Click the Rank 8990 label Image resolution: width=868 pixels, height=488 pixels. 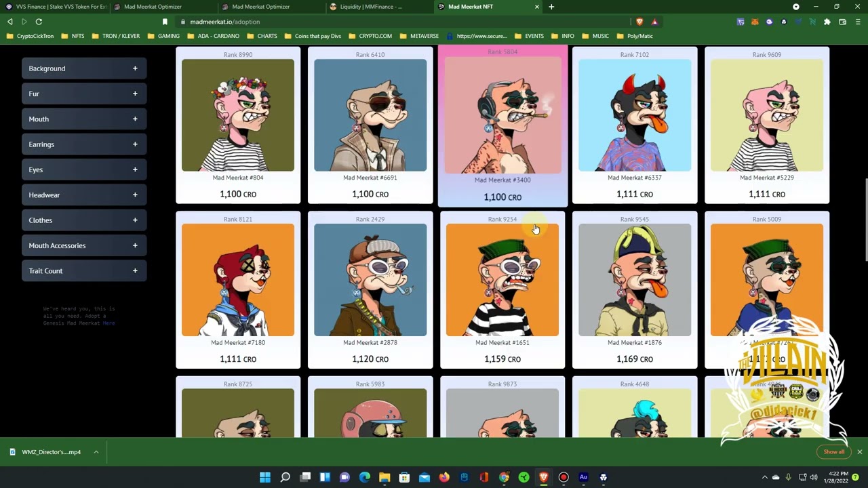(x=238, y=55)
